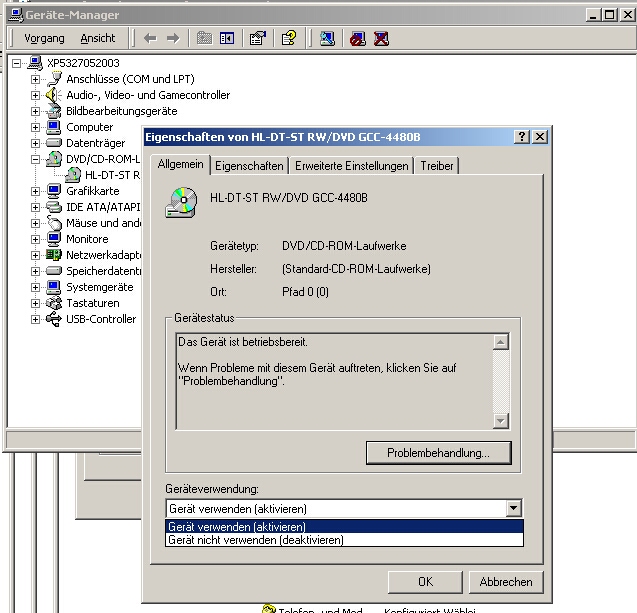Switch to the Eigenschaften tab

pos(249,166)
